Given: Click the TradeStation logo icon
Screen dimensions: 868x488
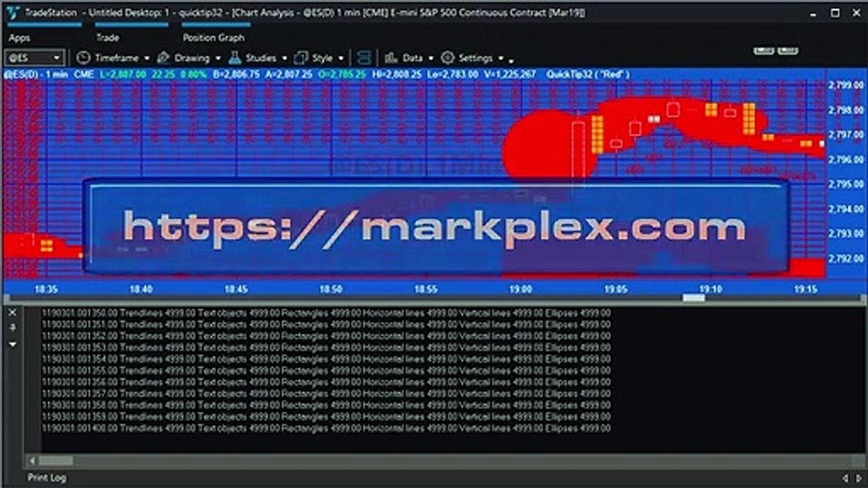Looking at the screenshot, I should tap(12, 12).
